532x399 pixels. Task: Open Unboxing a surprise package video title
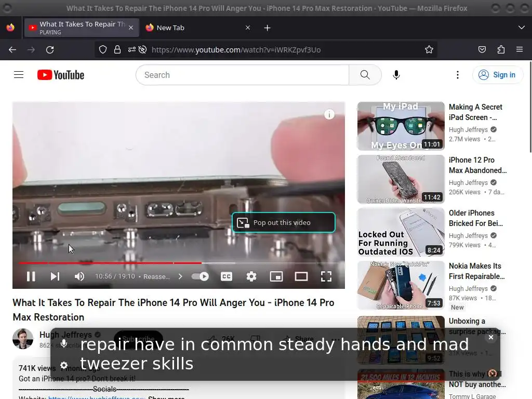click(x=477, y=326)
